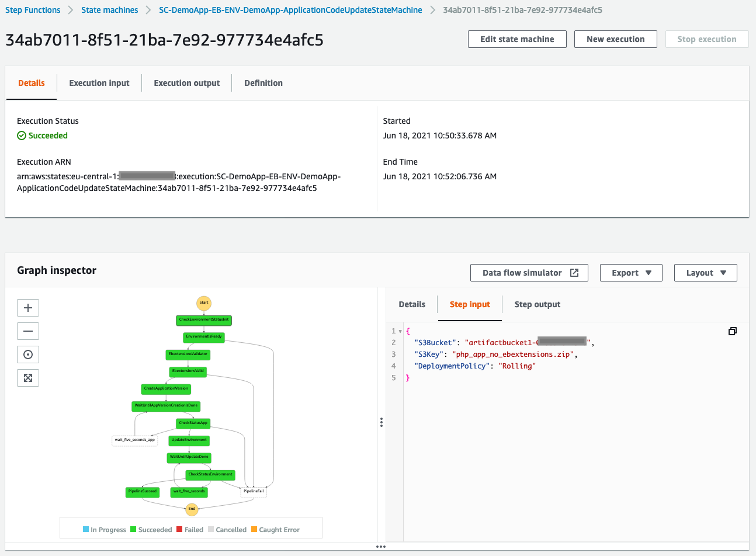Image resolution: width=756 pixels, height=556 pixels.
Task: Center the graph with the target icon
Action: [x=28, y=355]
